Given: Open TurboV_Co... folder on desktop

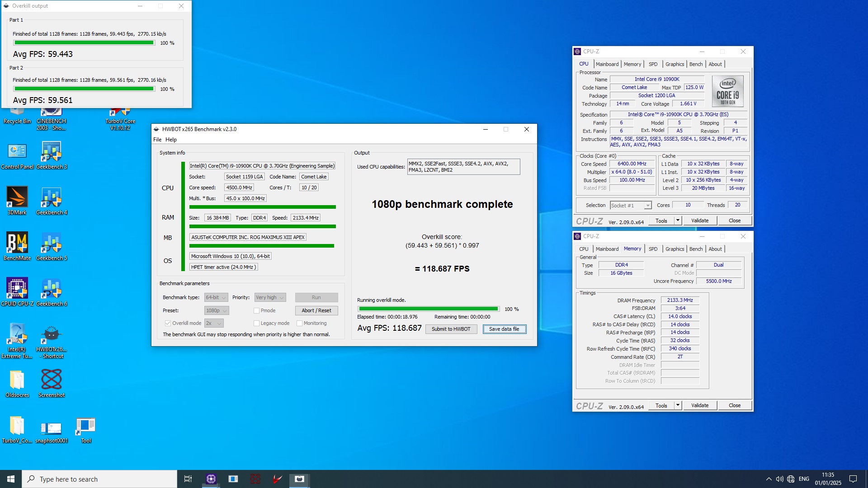Looking at the screenshot, I should (17, 429).
